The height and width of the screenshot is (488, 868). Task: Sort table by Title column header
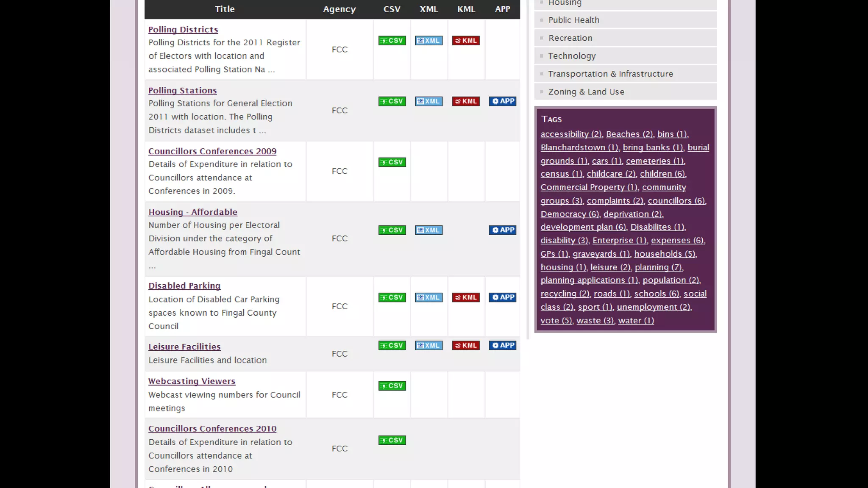click(x=225, y=9)
